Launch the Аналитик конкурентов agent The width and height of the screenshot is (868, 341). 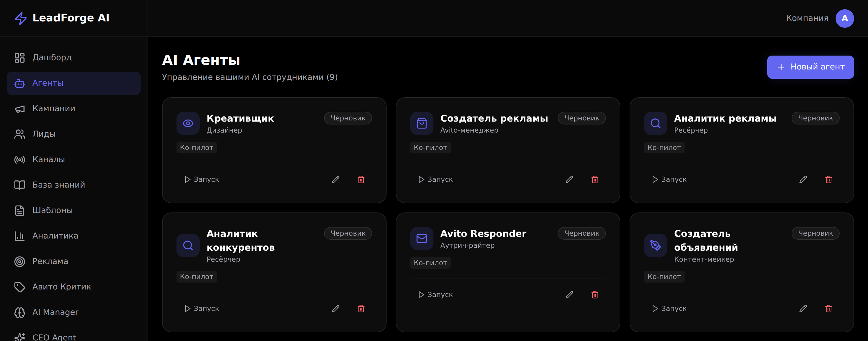click(201, 309)
